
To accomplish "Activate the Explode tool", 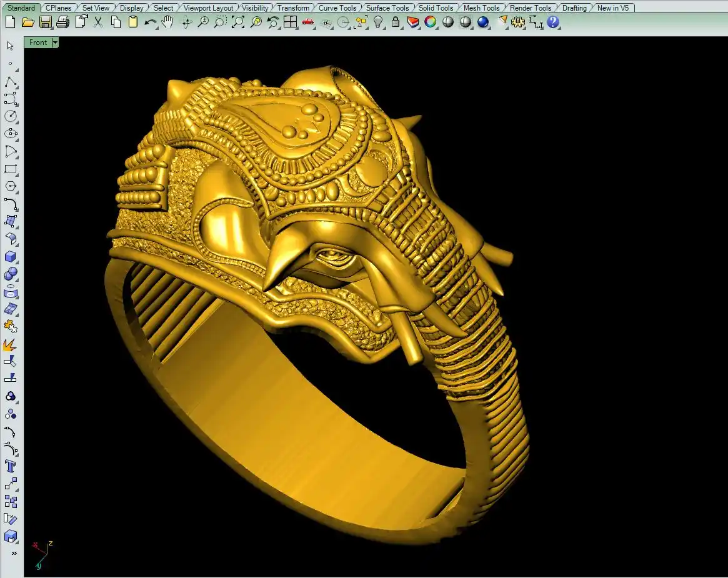I will (11, 344).
